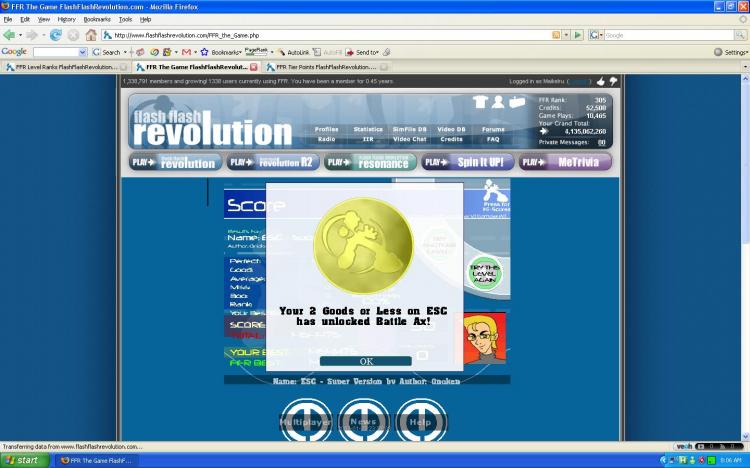Image resolution: width=750 pixels, height=468 pixels.
Task: Click Play MeTrivia button
Action: (565, 162)
